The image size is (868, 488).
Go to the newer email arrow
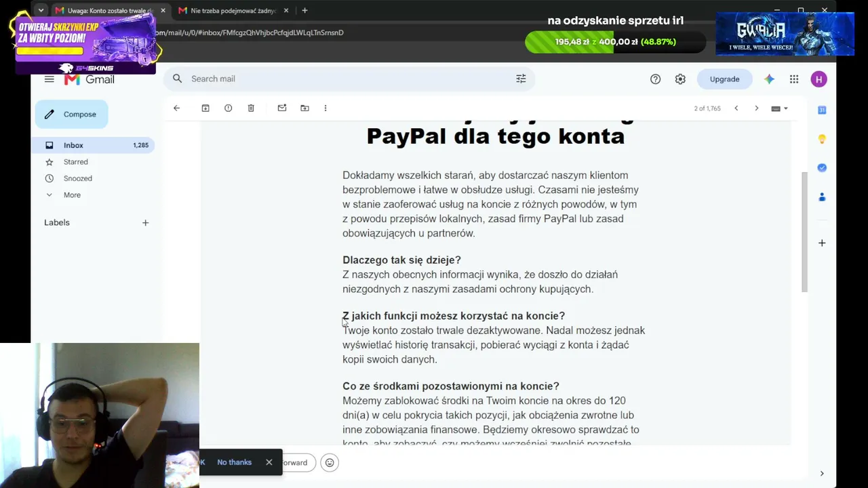click(736, 108)
